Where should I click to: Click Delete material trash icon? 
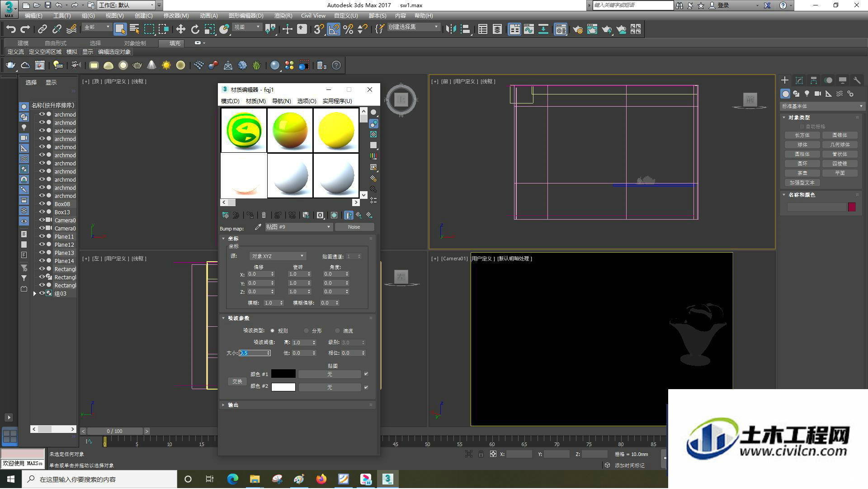[x=264, y=215]
